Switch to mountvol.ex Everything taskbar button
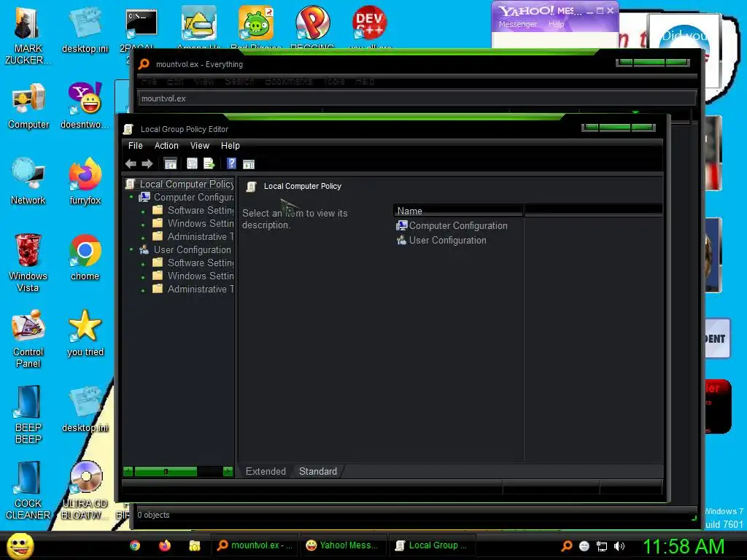 255,545
